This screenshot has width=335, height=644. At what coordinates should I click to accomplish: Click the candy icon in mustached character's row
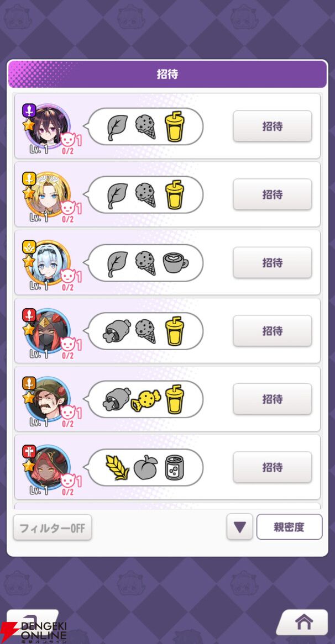[146, 400]
